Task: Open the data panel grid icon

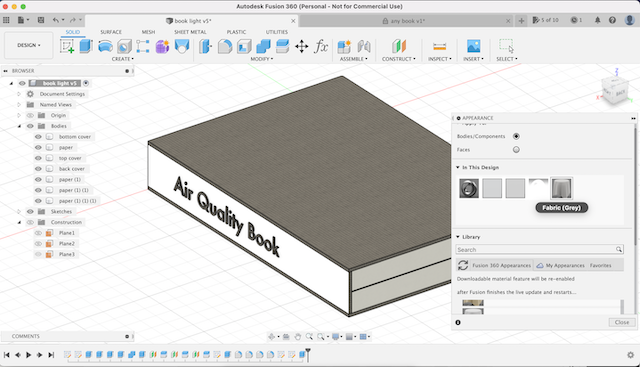Action: tap(6, 20)
